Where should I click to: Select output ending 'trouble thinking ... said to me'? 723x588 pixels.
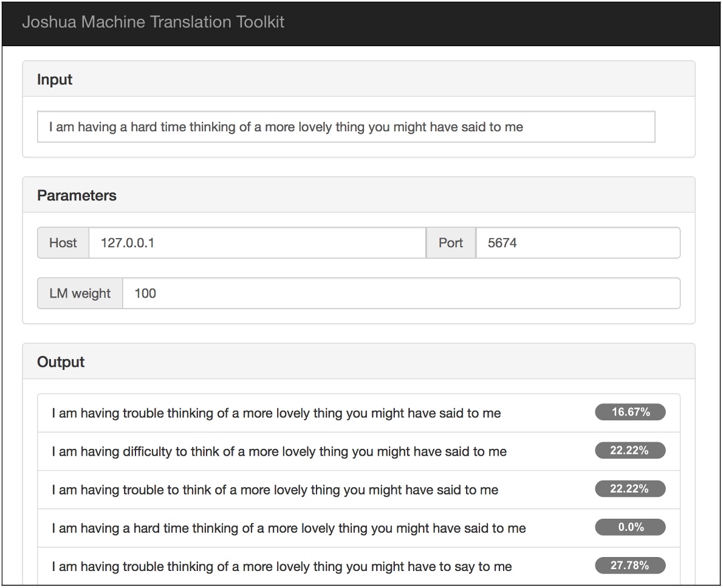coord(276,414)
